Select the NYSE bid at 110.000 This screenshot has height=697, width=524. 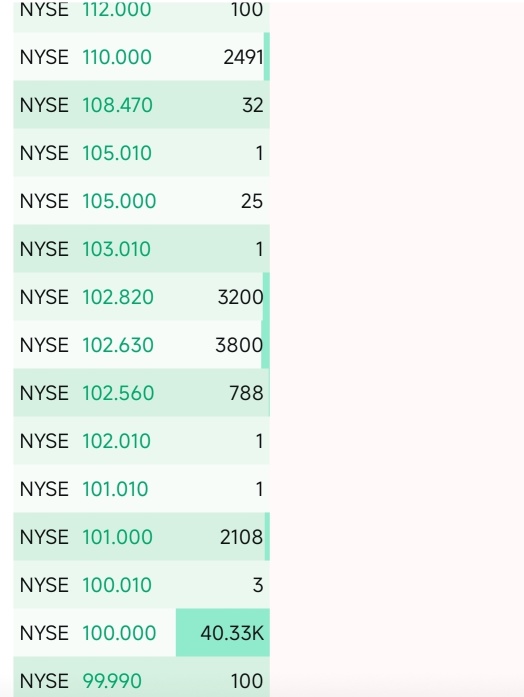141,56
